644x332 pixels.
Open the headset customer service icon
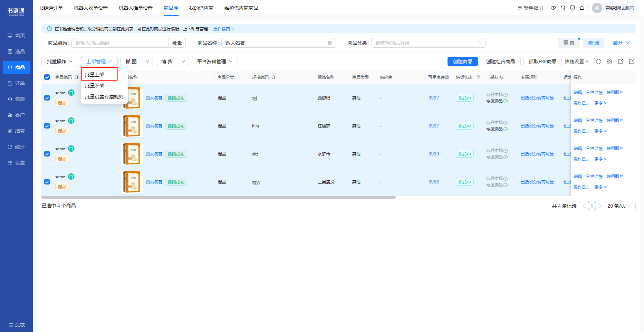point(563,8)
